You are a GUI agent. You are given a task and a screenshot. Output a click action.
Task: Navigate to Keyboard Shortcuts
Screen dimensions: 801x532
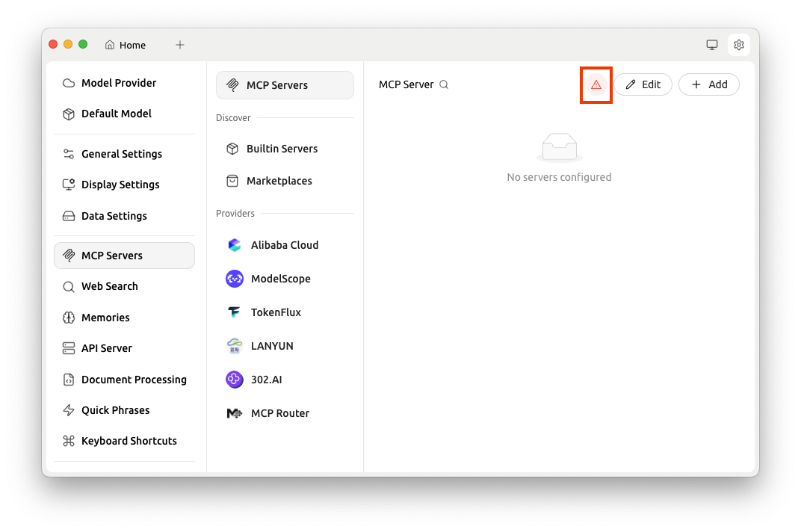click(x=129, y=441)
